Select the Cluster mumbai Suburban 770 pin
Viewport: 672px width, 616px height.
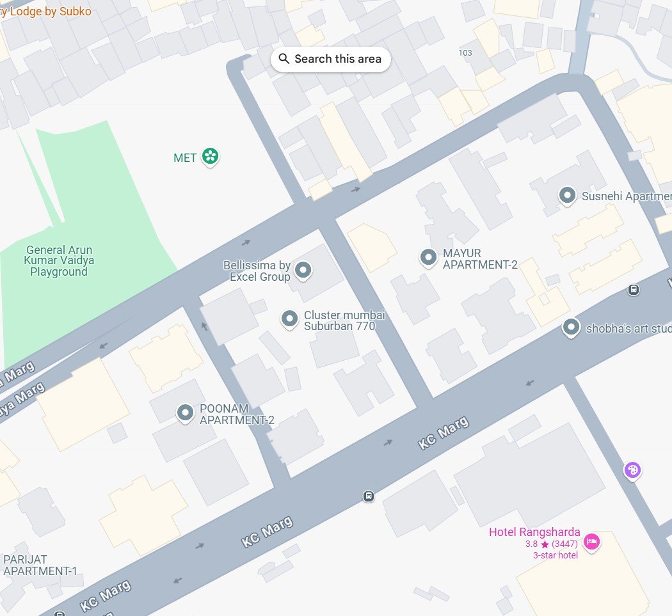(289, 320)
